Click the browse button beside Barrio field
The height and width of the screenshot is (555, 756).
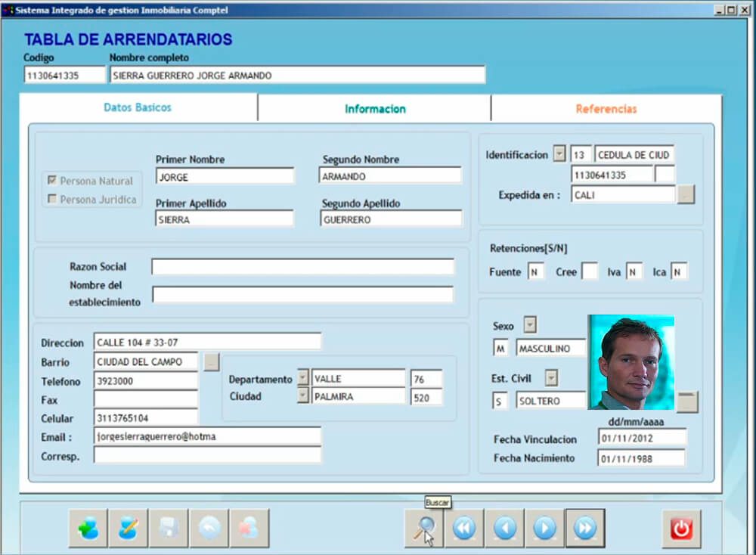[212, 361]
